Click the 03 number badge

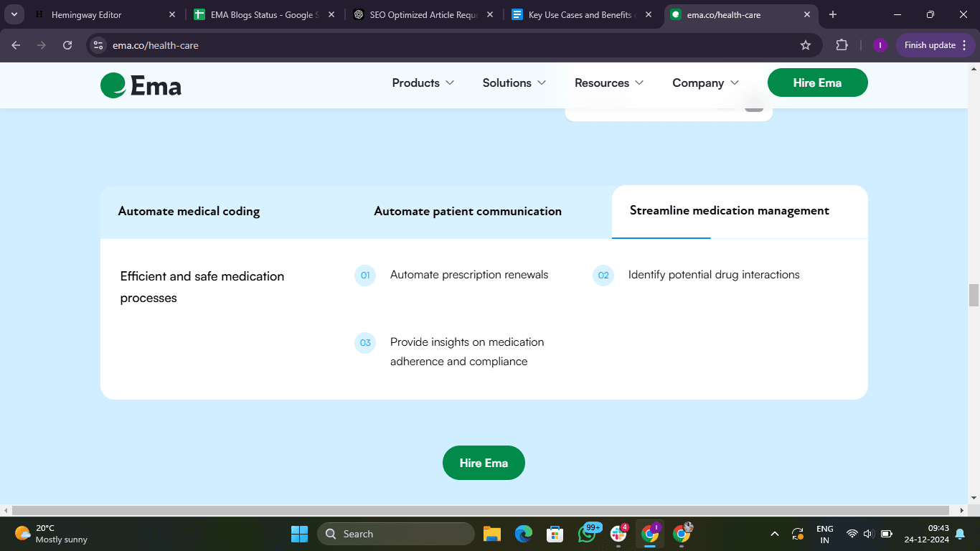(365, 343)
